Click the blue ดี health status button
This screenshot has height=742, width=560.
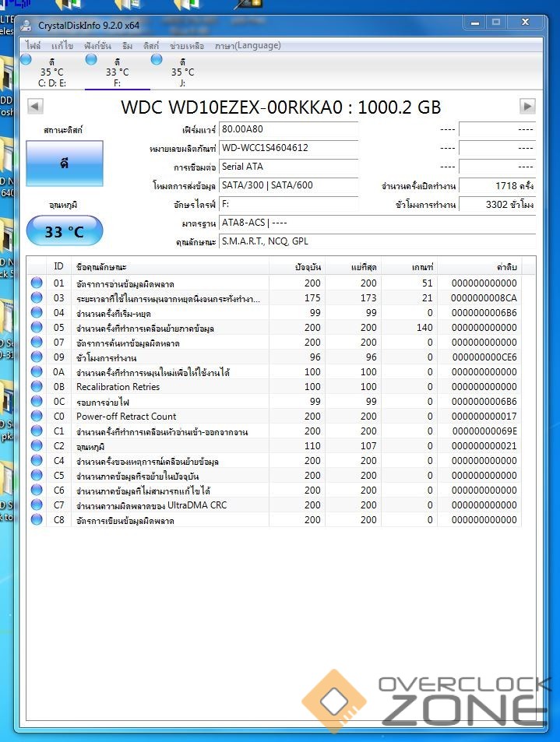(x=64, y=164)
